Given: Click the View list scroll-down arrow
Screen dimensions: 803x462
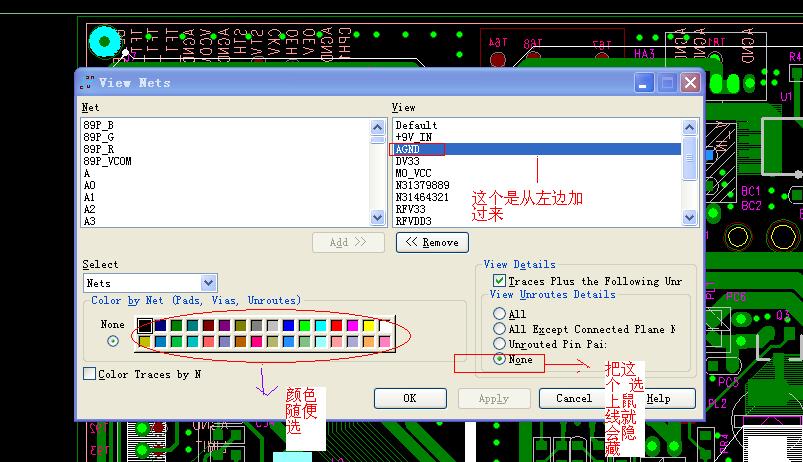Looking at the screenshot, I should coord(689,218).
